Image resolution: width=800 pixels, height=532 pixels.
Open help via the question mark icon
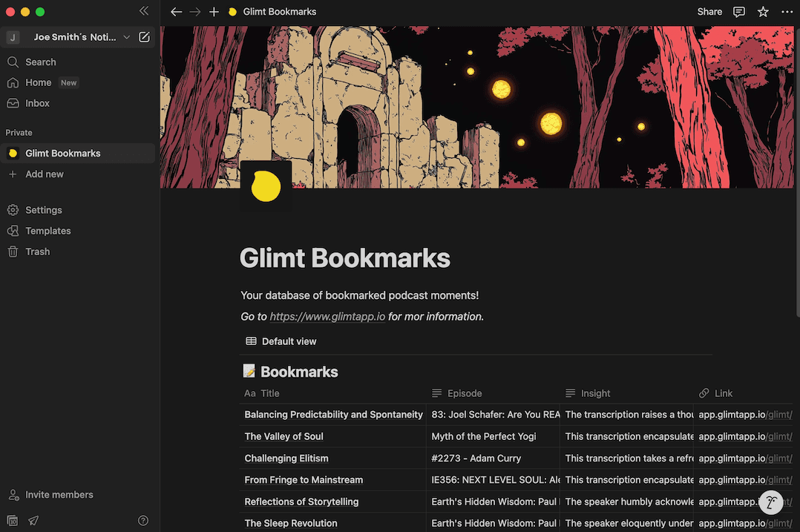143,520
